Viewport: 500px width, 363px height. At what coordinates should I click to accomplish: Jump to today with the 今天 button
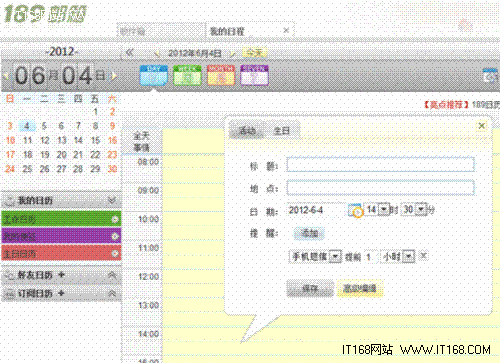254,53
